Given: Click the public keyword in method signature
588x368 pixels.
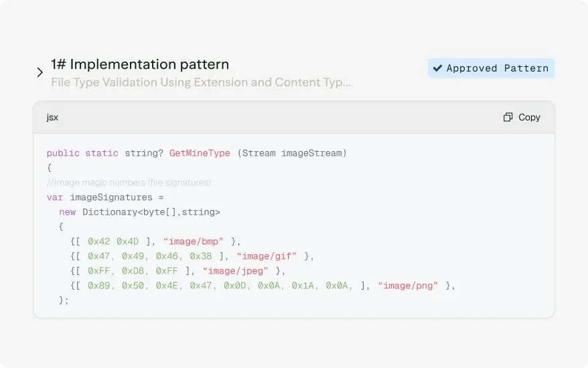Looking at the screenshot, I should [x=63, y=153].
